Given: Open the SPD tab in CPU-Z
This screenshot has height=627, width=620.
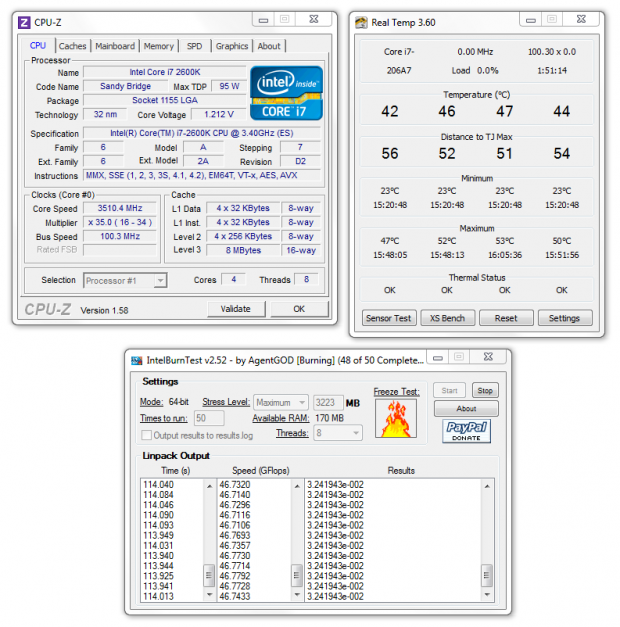Looking at the screenshot, I should click(194, 46).
